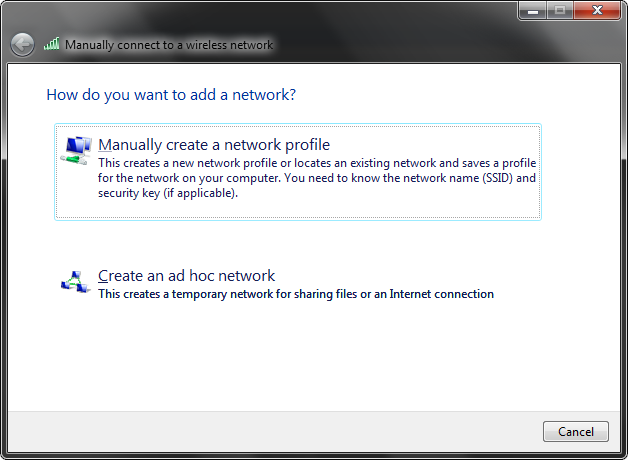Choose Manually create a network profile

[x=298, y=172]
